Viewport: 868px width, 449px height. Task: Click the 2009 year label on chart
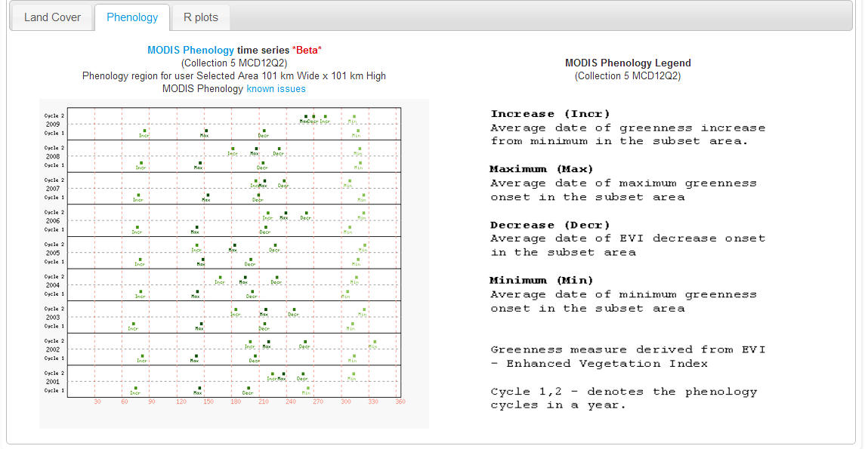[53, 124]
